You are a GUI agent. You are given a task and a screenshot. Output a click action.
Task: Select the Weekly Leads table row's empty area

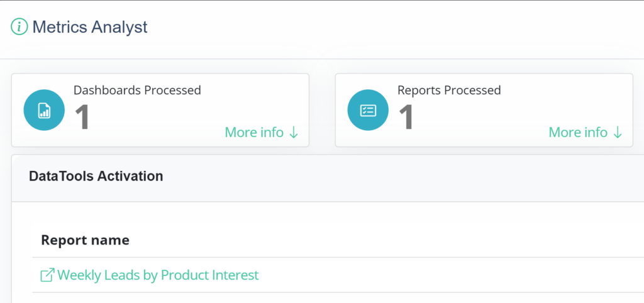(x=452, y=275)
